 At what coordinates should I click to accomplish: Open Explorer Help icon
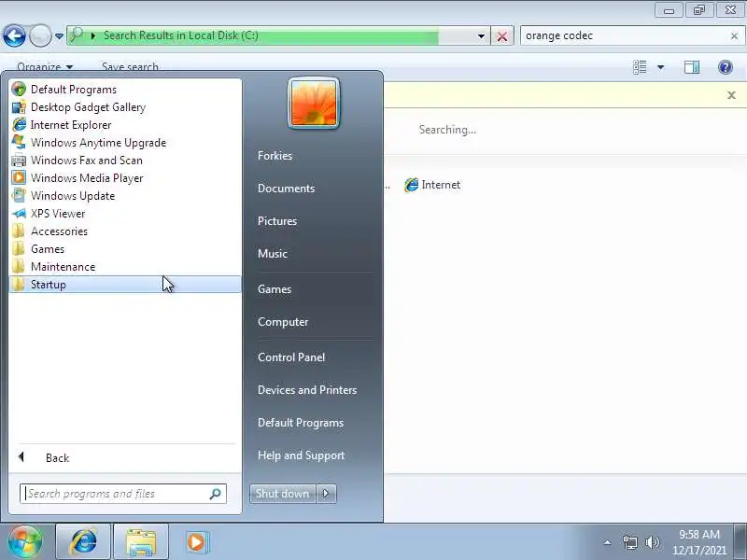coord(726,67)
